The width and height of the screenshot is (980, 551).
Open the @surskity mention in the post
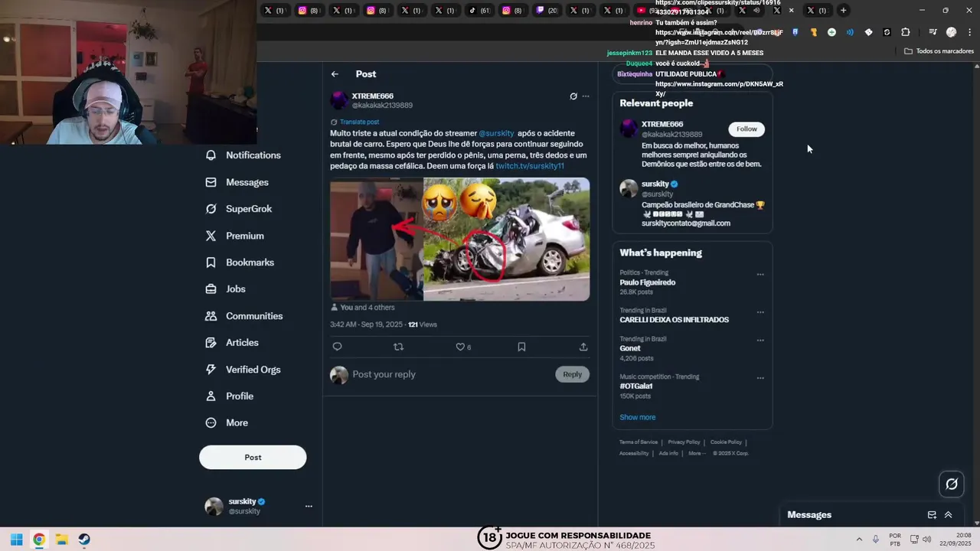[497, 133]
